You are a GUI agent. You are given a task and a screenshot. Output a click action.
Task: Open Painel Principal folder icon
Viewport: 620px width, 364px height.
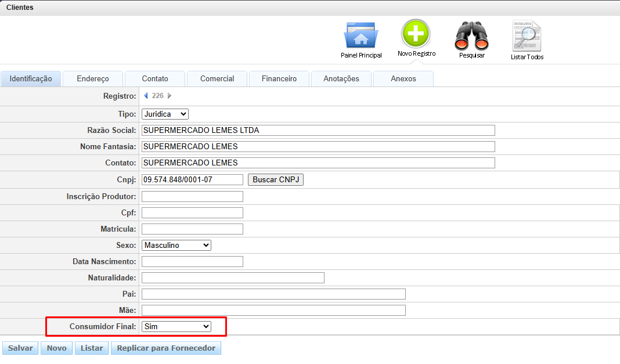(x=361, y=35)
